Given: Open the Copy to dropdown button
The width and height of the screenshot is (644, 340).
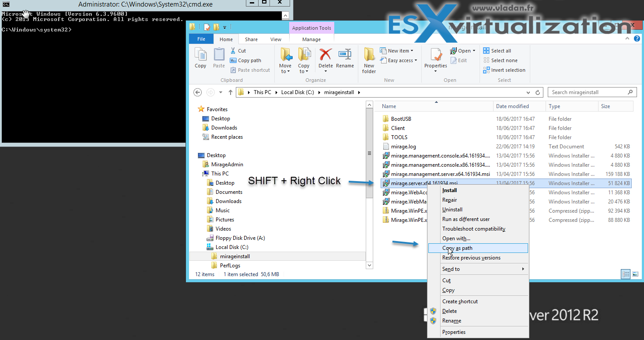Looking at the screenshot, I should click(x=304, y=60).
